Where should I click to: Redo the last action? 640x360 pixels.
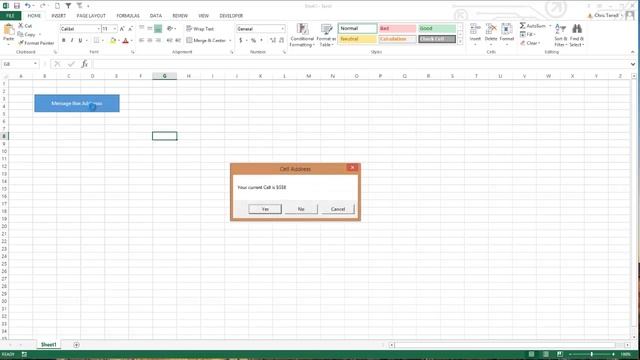point(42,6)
